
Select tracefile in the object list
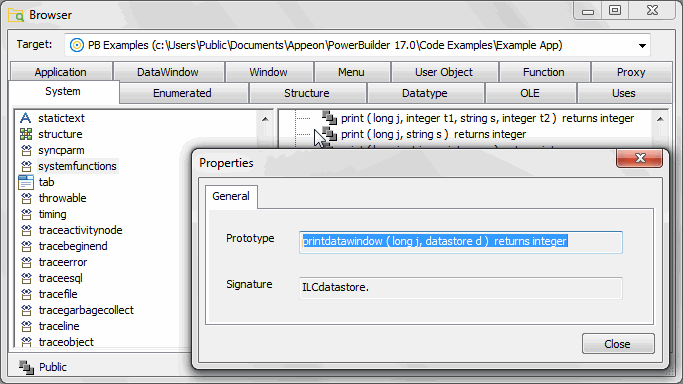pos(58,294)
